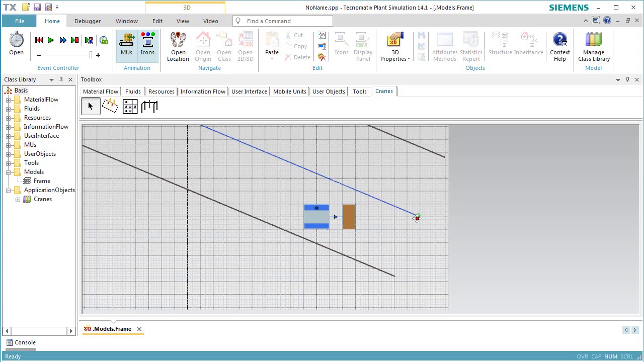This screenshot has width=644, height=362.
Task: Click the blue crane object in frame
Action: 316,217
